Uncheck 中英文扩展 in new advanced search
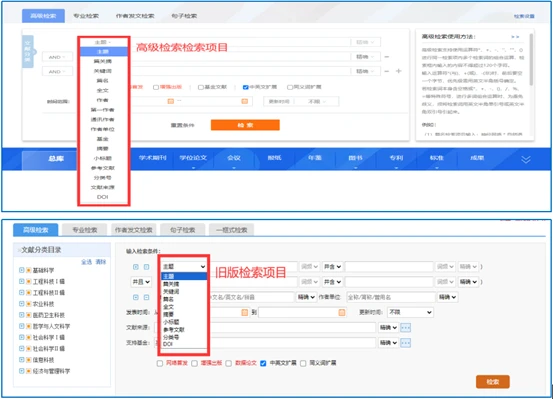The height and width of the screenshot is (399, 553). click(245, 87)
